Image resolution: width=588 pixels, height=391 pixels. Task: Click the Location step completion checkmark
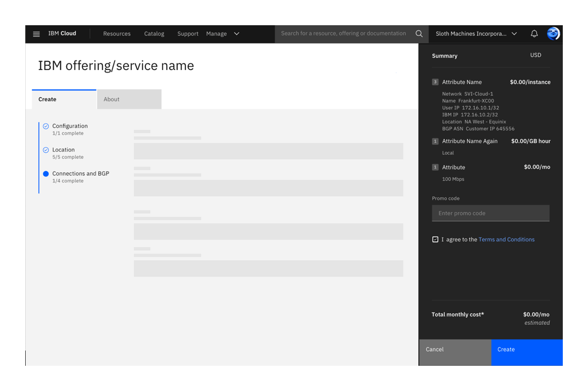coord(46,150)
